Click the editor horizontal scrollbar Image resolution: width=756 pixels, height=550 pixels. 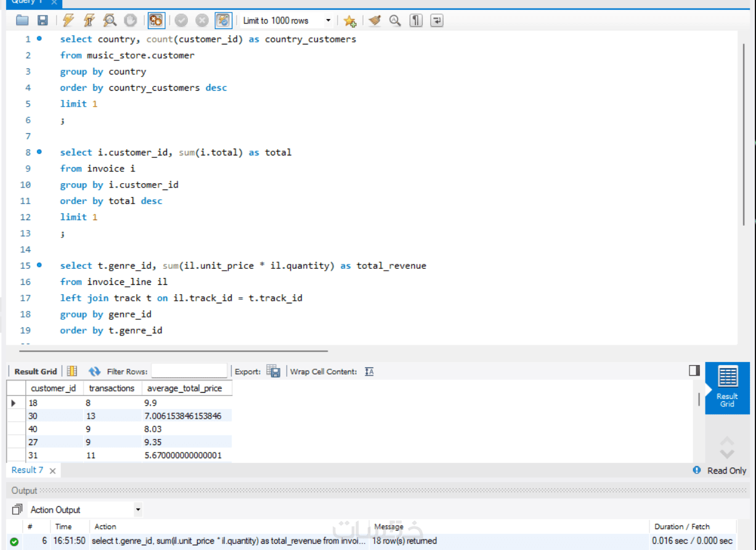(173, 351)
